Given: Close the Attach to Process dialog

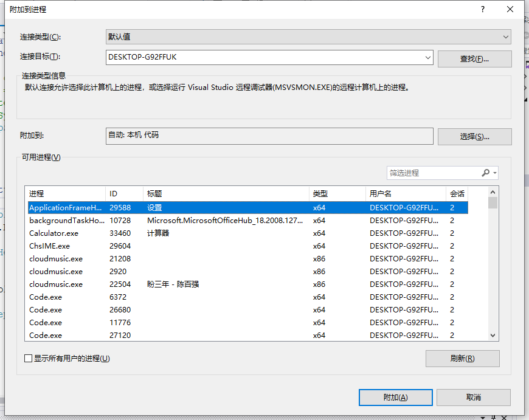Looking at the screenshot, I should pos(510,10).
